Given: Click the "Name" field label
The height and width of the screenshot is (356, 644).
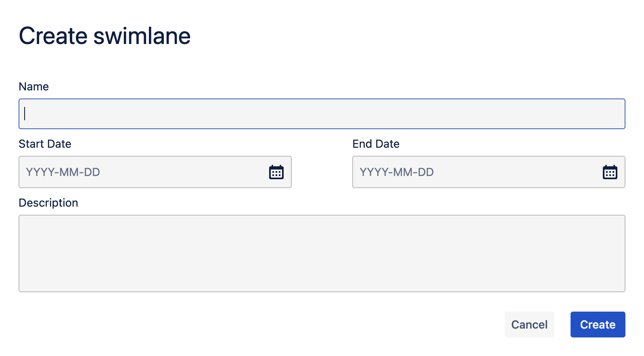Looking at the screenshot, I should click(34, 87).
